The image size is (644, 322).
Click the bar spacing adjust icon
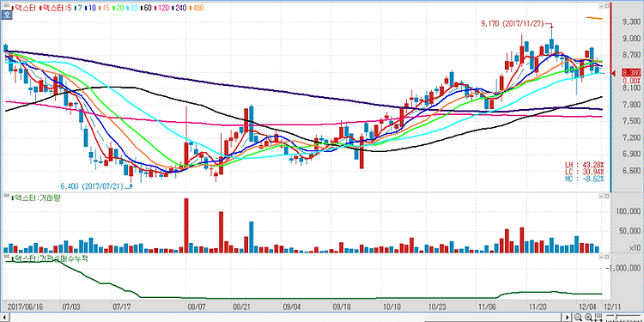point(598,317)
